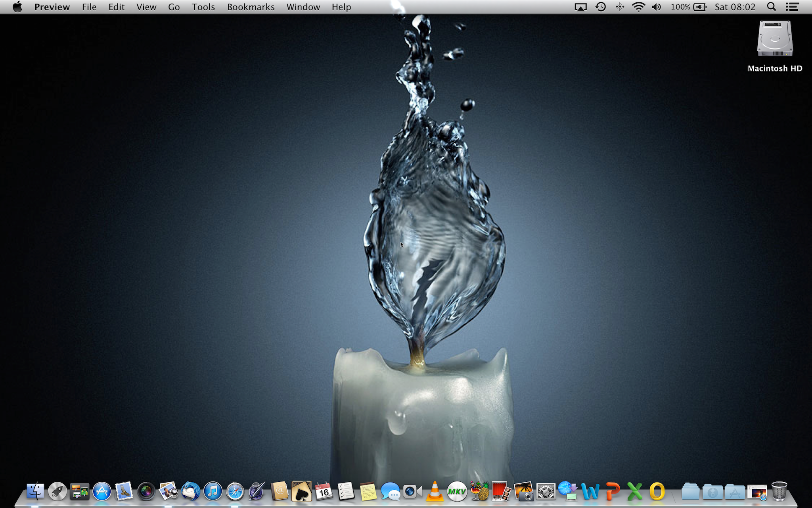The width and height of the screenshot is (812, 508).
Task: Open the inkwell and quill app
Action: pos(257,491)
